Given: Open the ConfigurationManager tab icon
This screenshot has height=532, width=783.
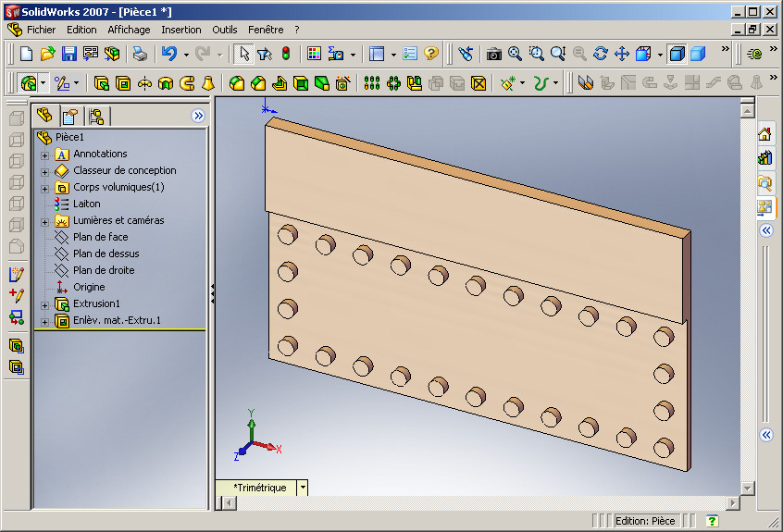Looking at the screenshot, I should pos(96,117).
